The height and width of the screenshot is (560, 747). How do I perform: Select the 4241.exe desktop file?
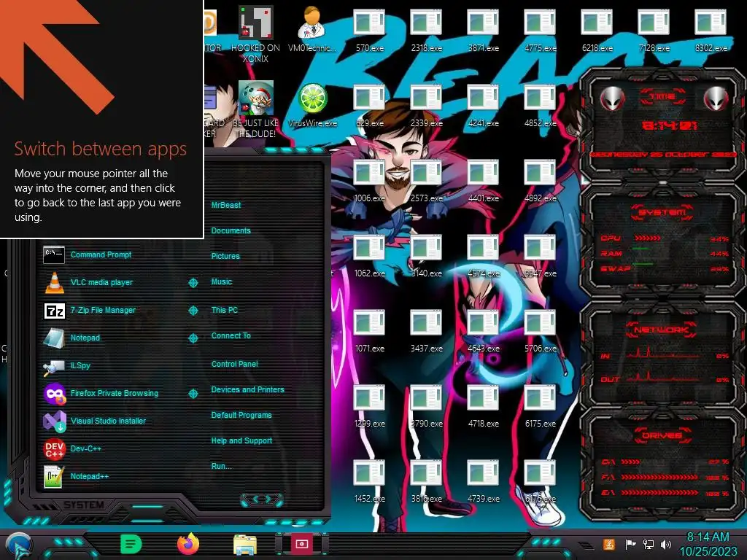tap(483, 105)
